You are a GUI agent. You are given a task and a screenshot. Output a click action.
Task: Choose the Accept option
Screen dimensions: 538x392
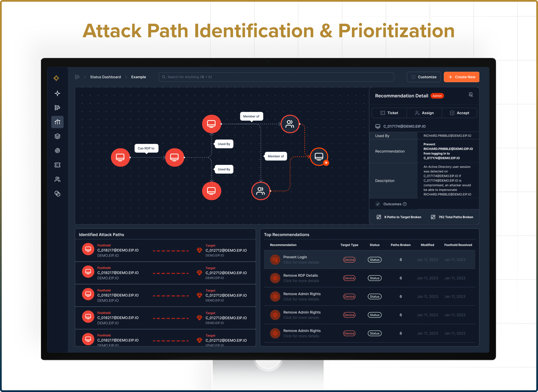(x=459, y=113)
